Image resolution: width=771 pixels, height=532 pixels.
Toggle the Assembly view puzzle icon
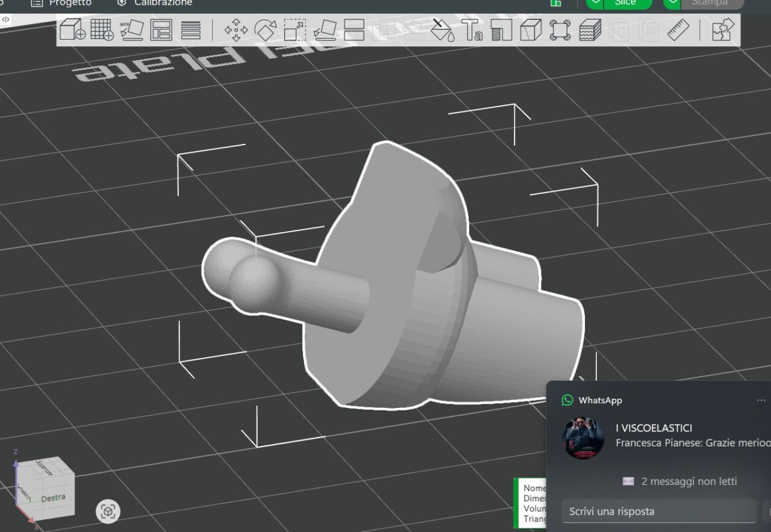pyautogui.click(x=723, y=29)
